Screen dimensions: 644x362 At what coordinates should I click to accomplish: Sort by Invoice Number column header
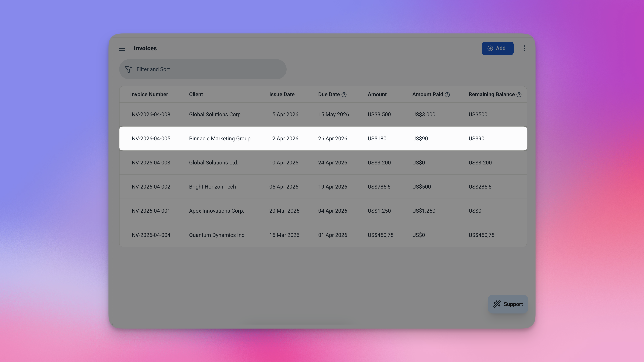click(149, 95)
